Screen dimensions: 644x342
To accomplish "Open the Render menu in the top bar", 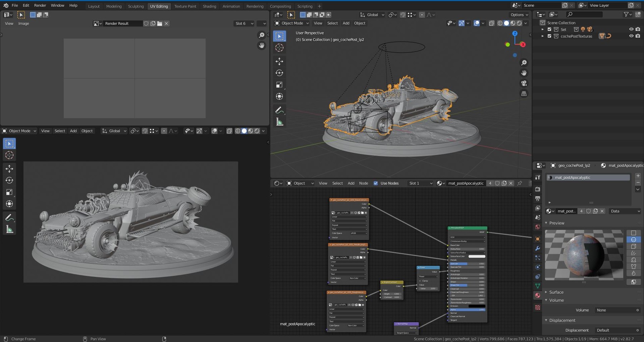I will [x=40, y=5].
